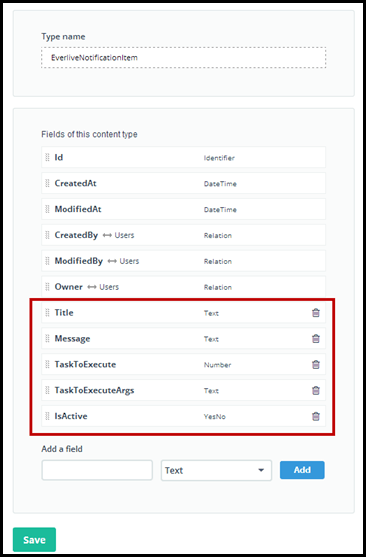The image size is (366, 557).
Task: Delete the Title field with trash icon
Action: point(316,313)
